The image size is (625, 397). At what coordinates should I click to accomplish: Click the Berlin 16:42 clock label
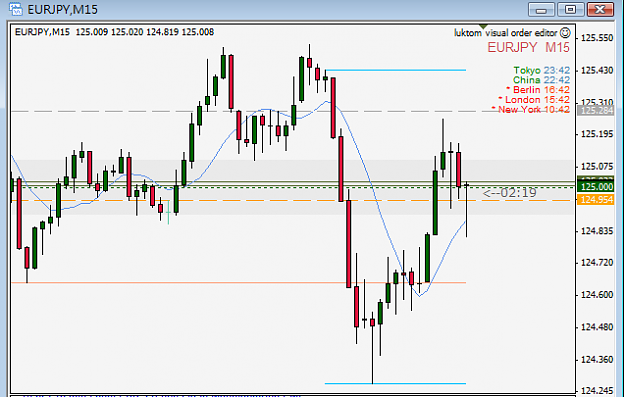point(538,90)
